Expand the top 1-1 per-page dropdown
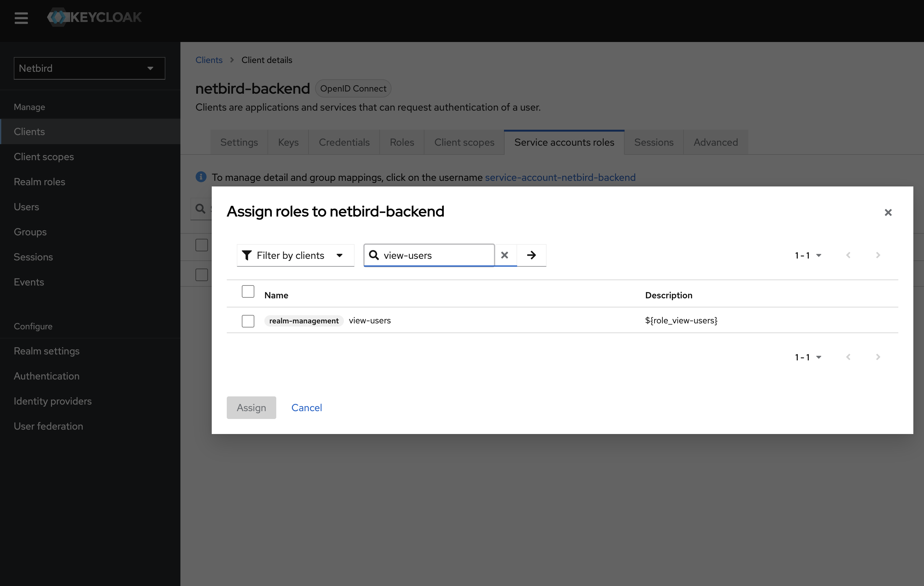 808,255
